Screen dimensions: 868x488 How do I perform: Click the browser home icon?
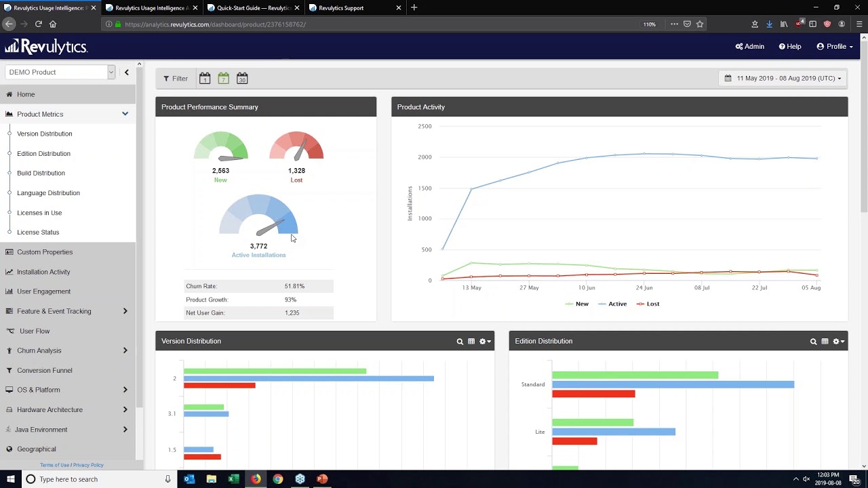pos(53,24)
